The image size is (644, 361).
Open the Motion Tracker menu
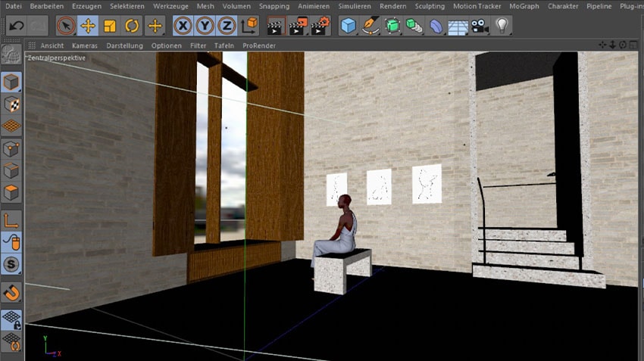point(477,6)
